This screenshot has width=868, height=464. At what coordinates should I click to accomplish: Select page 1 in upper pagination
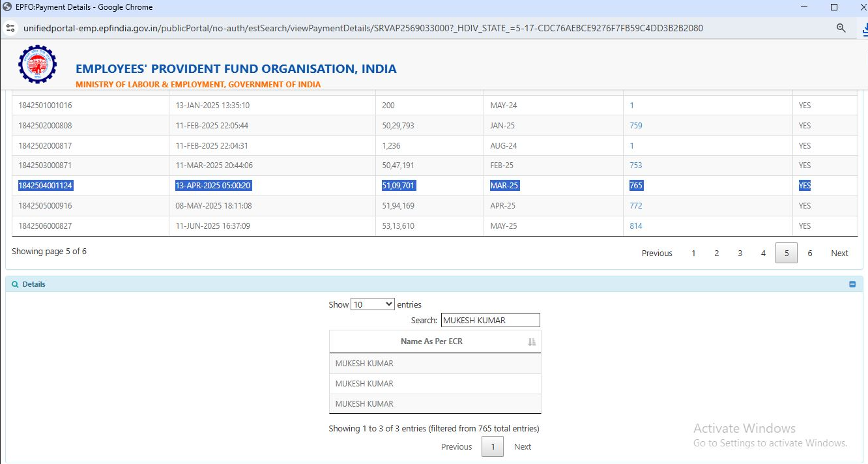tap(693, 253)
